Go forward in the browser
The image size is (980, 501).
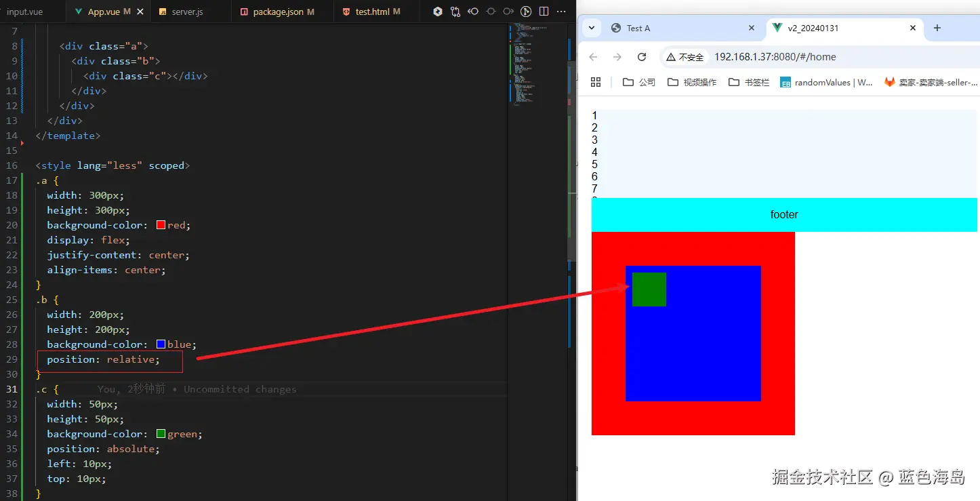(617, 57)
